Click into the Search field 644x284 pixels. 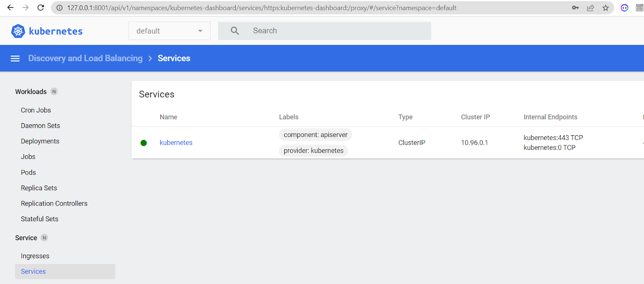tap(324, 31)
